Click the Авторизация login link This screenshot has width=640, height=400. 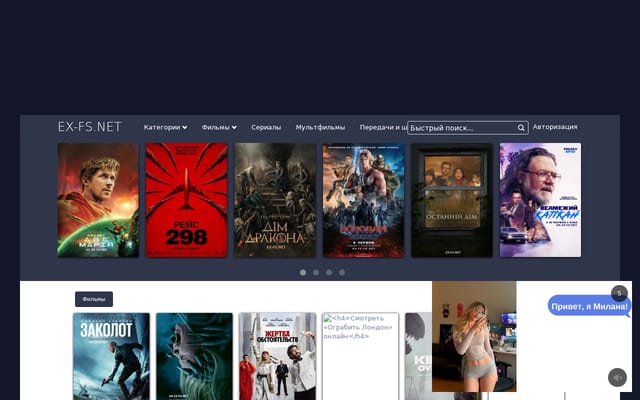click(x=555, y=127)
